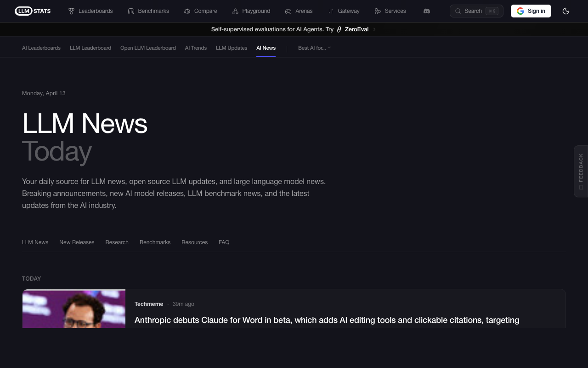588x368 pixels.
Task: Click the LLM Stats logo
Action: click(x=33, y=11)
